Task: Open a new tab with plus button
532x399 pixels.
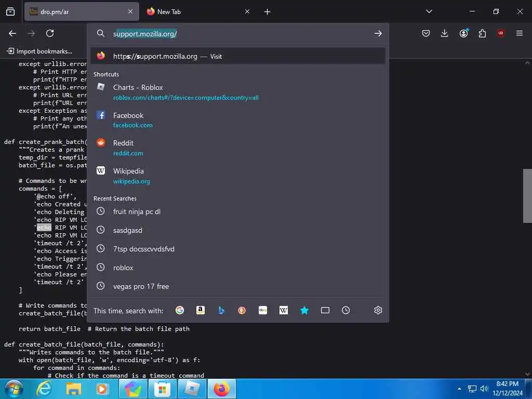Action: 268,12
